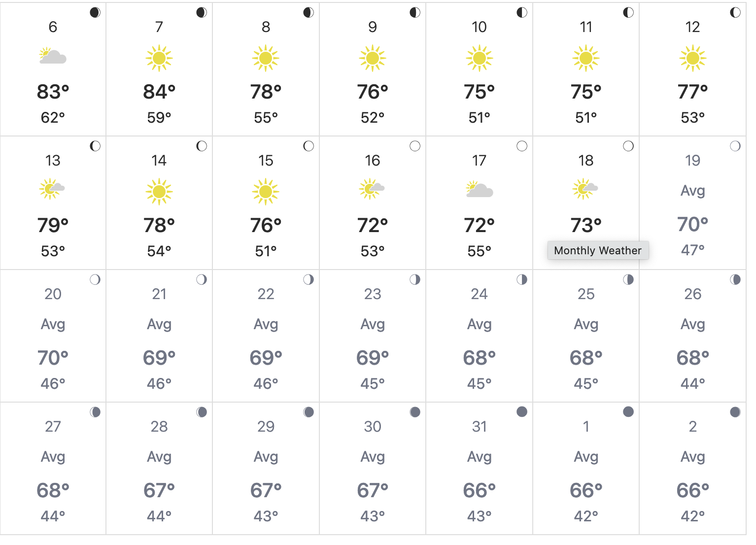Click the partly cloudy icon on day 6
The height and width of the screenshot is (545, 756).
click(x=53, y=57)
